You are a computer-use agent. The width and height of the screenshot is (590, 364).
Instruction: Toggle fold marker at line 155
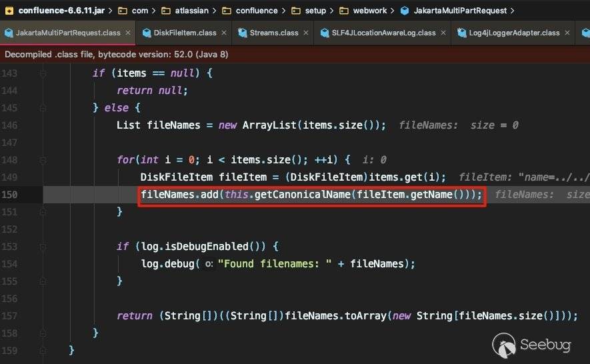pos(43,281)
